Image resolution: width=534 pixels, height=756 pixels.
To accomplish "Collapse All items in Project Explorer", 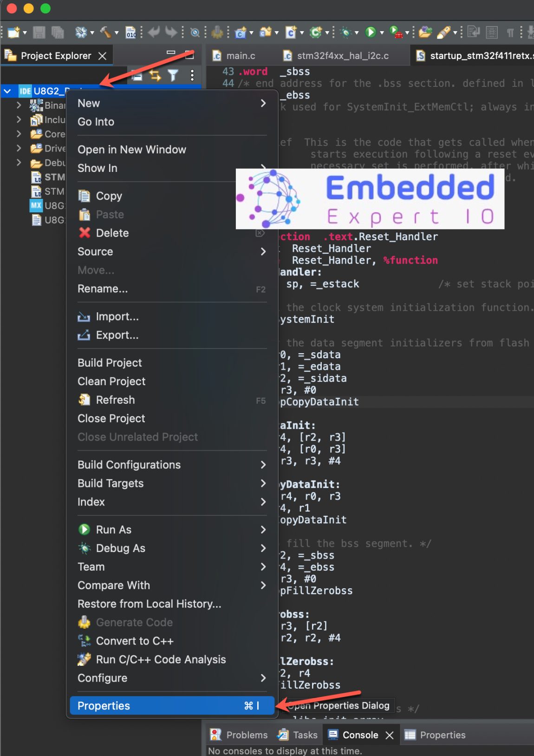I will [x=137, y=75].
